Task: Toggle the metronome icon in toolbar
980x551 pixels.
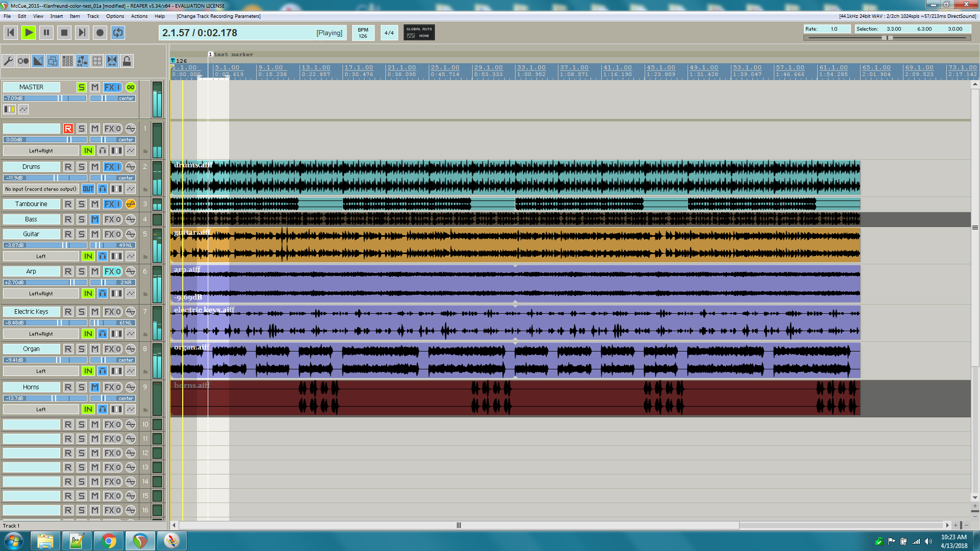Action: click(23, 61)
